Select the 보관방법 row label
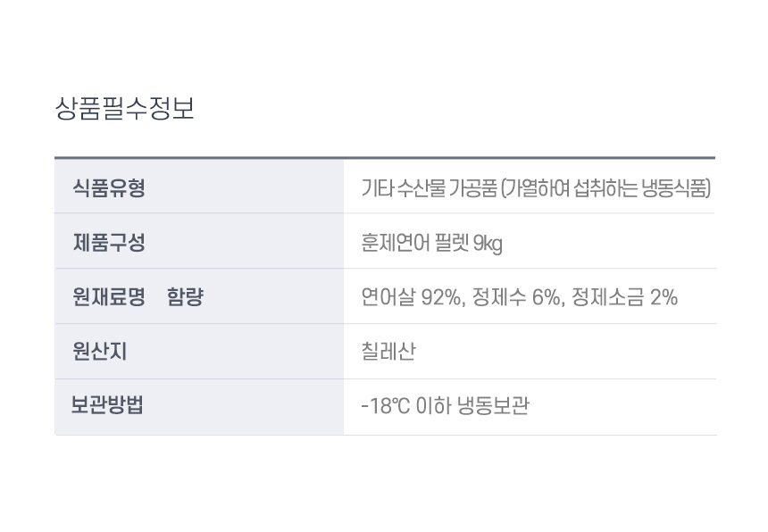The image size is (768, 532). (x=108, y=406)
